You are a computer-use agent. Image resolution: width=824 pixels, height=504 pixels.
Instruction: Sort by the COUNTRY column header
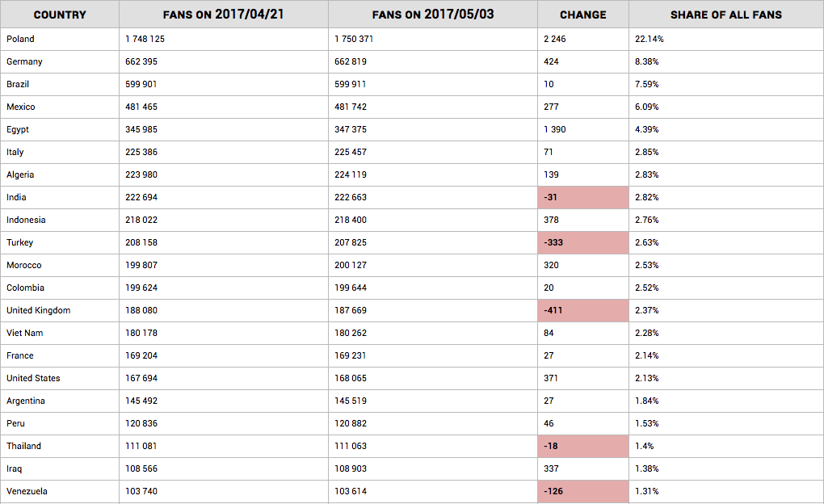click(x=60, y=15)
